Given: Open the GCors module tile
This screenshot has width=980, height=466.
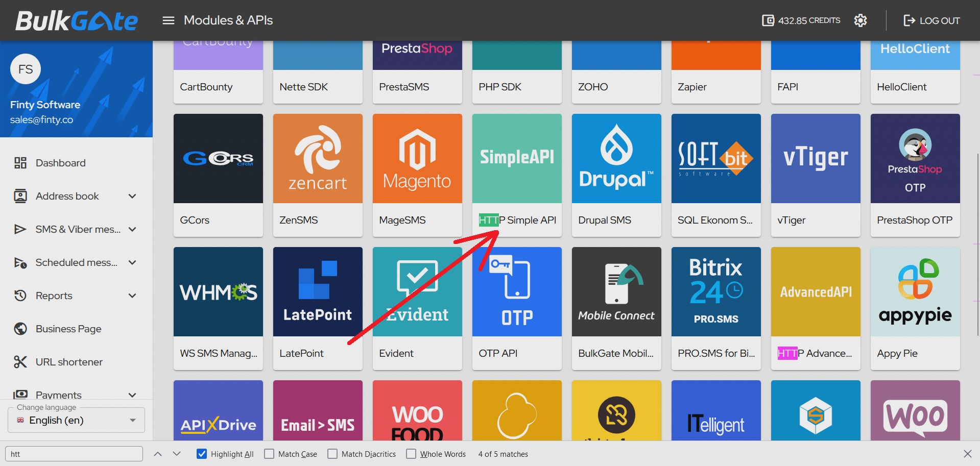Looking at the screenshot, I should [x=218, y=175].
